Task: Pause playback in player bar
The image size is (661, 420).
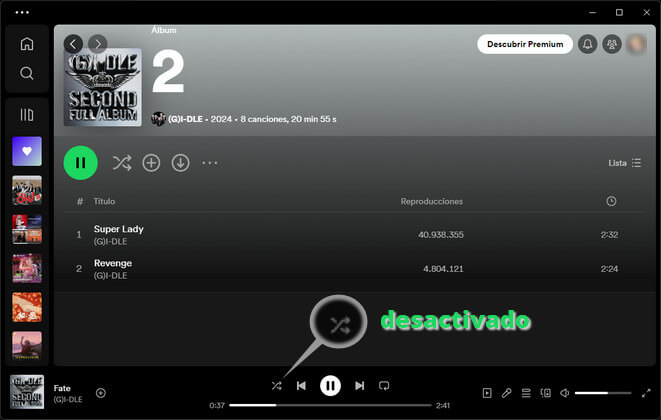Action: coord(330,385)
